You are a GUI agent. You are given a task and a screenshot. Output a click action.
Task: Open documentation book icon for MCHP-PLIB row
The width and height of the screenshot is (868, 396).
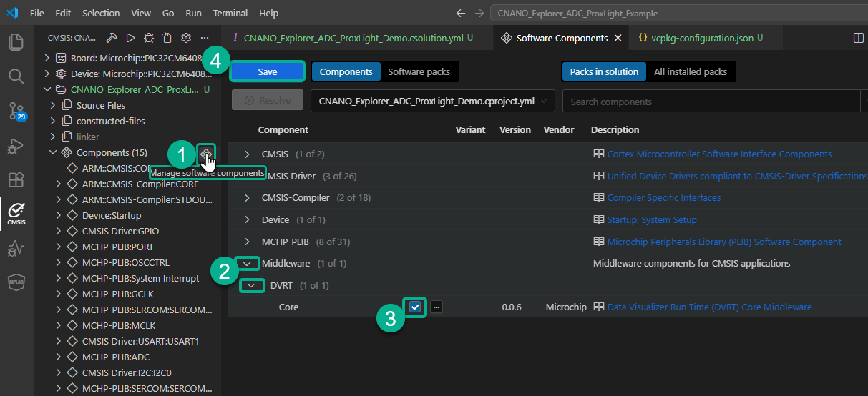(x=599, y=242)
